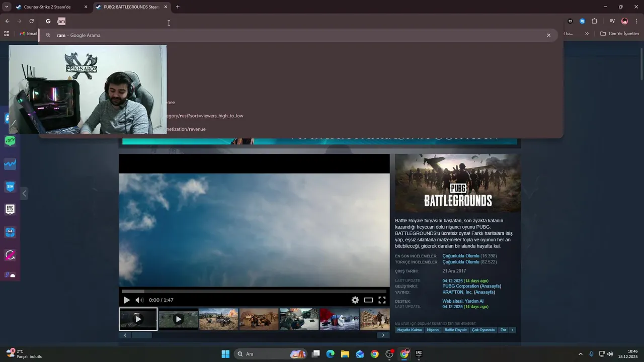Open Epic Games Launcher in taskbar
Viewport: 644px width, 362px height.
[419, 354]
